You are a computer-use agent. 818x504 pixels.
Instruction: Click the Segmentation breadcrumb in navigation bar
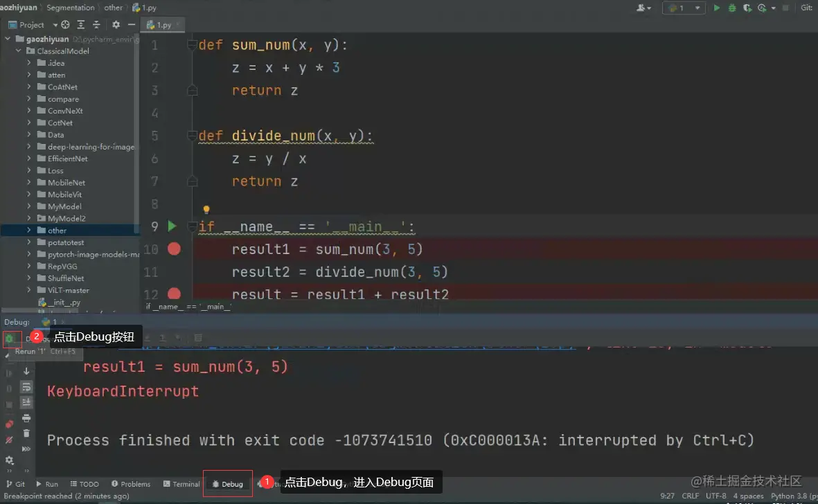coord(71,8)
